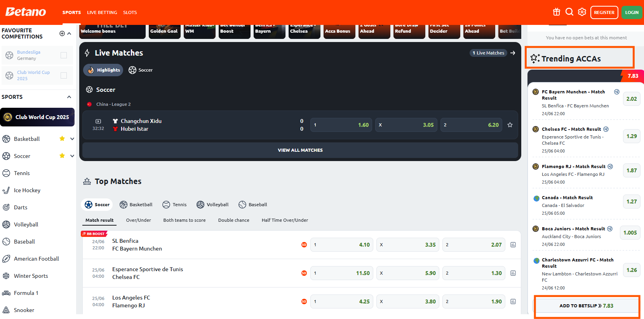644x319 pixels.
Task: Select draw odds 3.05 in live match
Action: [406, 125]
